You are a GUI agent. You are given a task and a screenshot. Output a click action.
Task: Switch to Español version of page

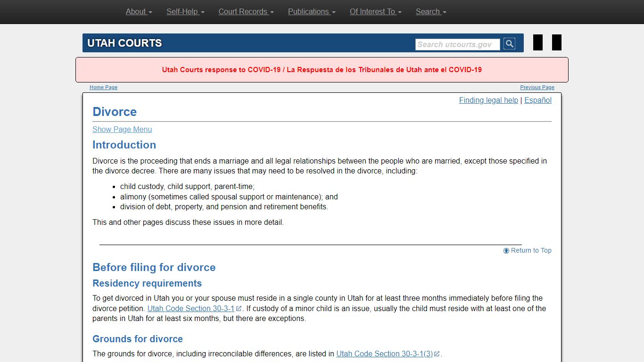pos(538,100)
